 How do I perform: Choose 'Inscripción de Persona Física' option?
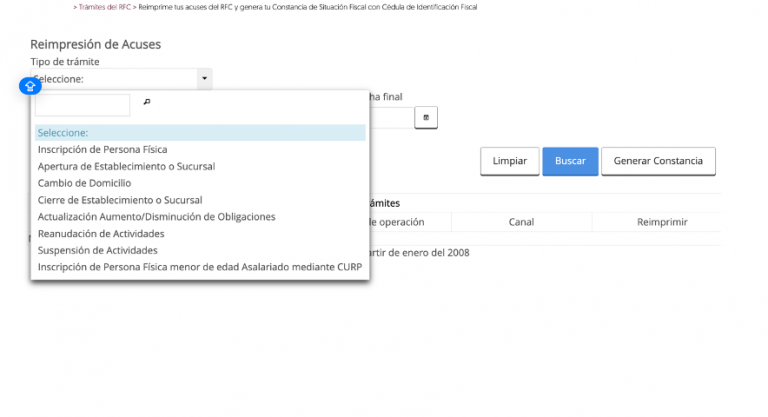pos(102,150)
